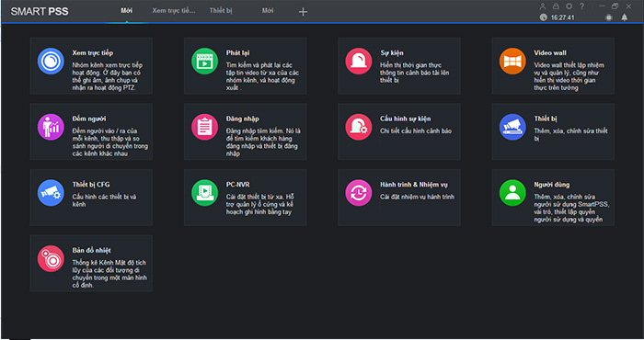Click the Bản đồ nhiệt title text
Screen dimensions: 644x340
[92, 250]
